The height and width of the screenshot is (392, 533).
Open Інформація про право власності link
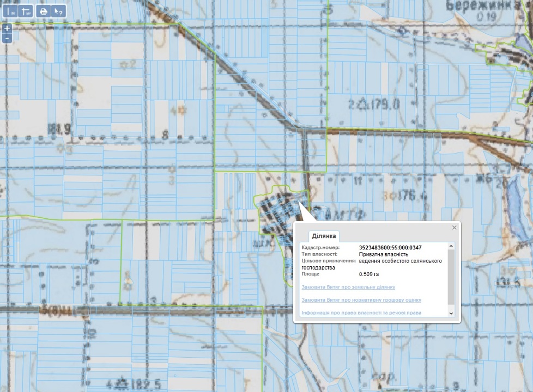coord(361,313)
